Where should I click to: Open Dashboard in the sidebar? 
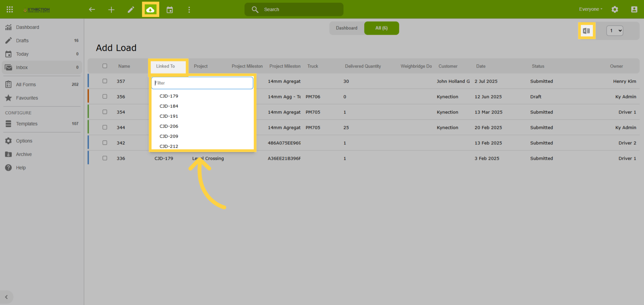(42, 27)
